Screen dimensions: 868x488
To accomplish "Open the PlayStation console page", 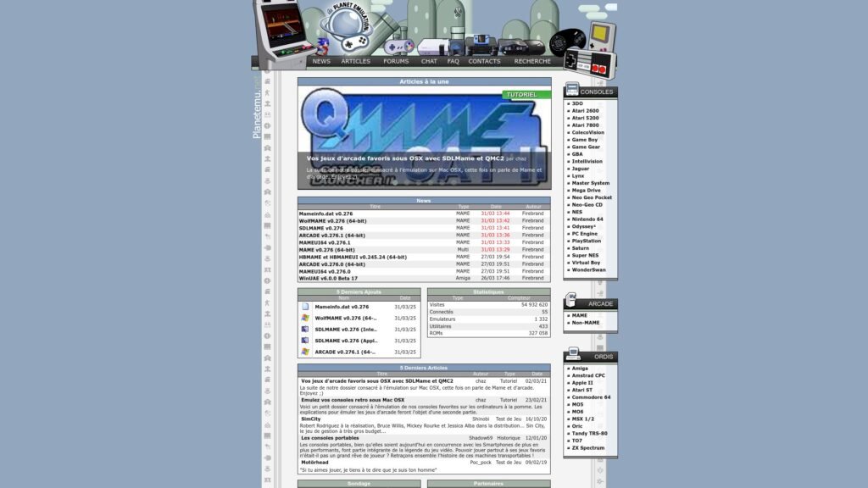I will (x=587, y=241).
